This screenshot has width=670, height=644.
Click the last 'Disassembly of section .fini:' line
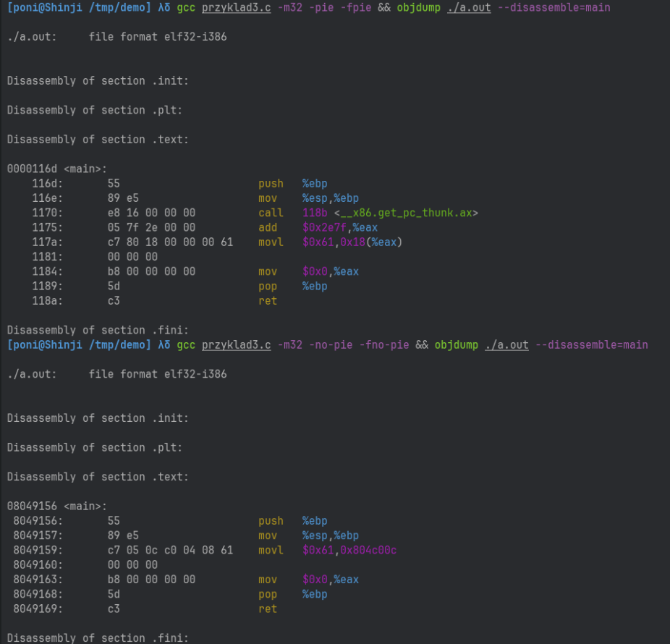click(98, 637)
